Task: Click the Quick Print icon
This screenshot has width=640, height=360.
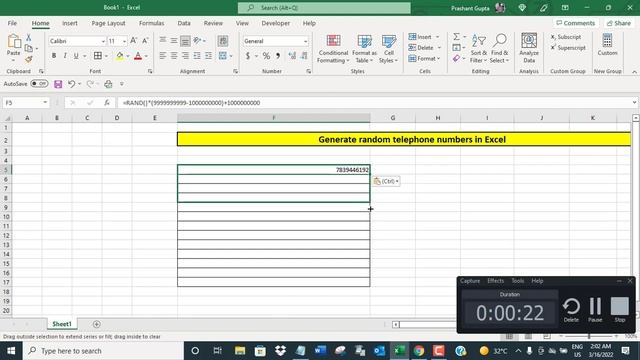Action: pos(108,84)
